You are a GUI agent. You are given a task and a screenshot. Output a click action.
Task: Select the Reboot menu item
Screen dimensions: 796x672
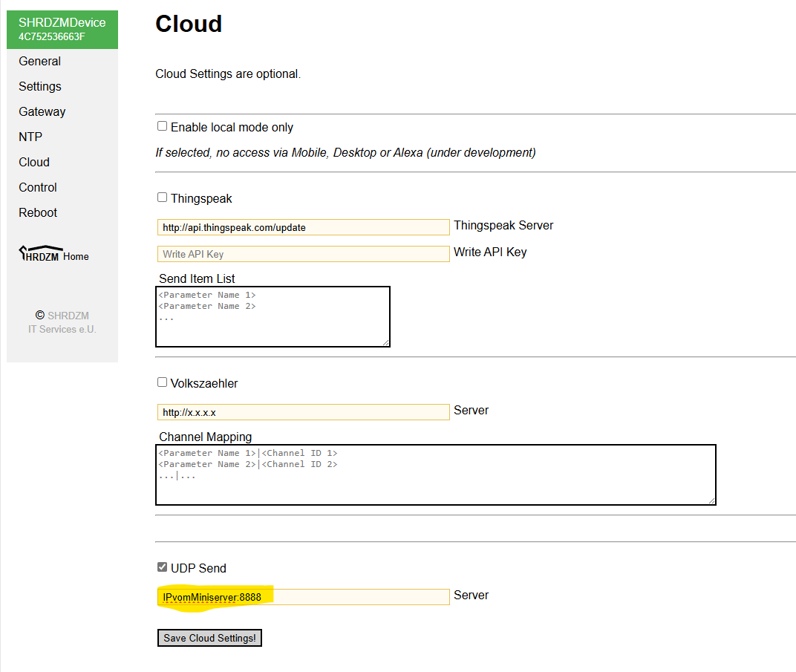38,212
